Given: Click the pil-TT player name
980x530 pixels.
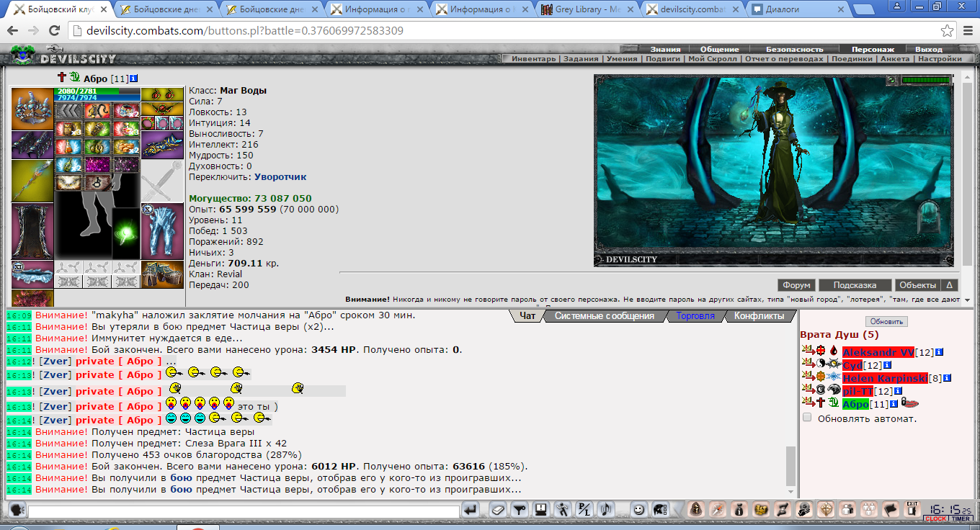Looking at the screenshot, I should click(x=858, y=391).
